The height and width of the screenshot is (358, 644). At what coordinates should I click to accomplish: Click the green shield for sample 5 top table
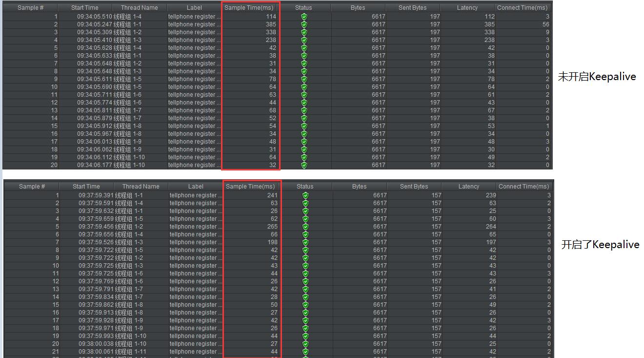(304, 47)
